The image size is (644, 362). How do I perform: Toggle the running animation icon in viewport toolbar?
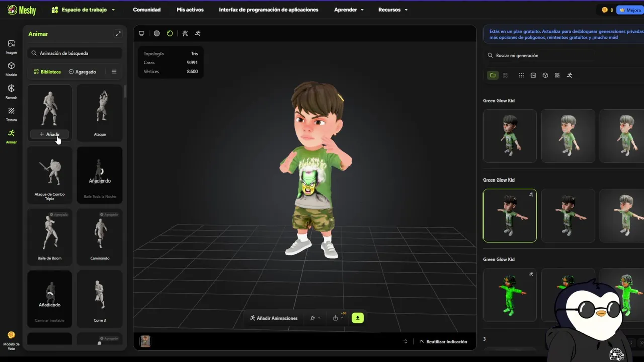(x=198, y=33)
